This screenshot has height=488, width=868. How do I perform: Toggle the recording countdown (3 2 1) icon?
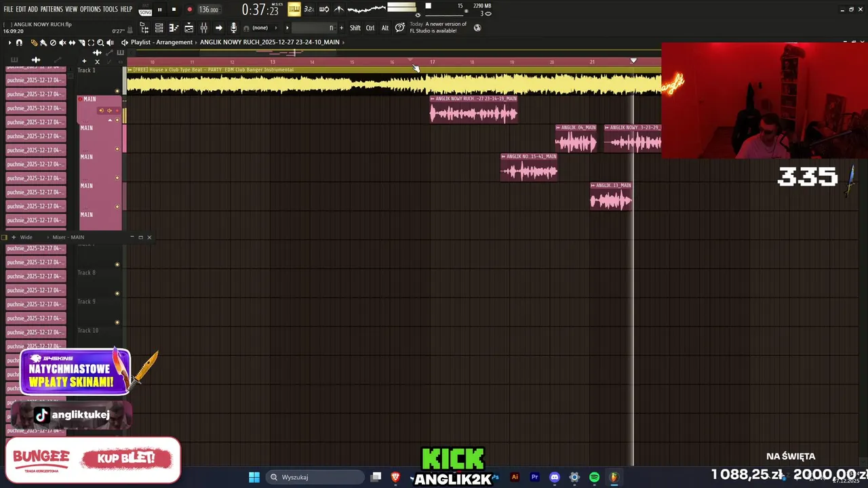click(309, 9)
